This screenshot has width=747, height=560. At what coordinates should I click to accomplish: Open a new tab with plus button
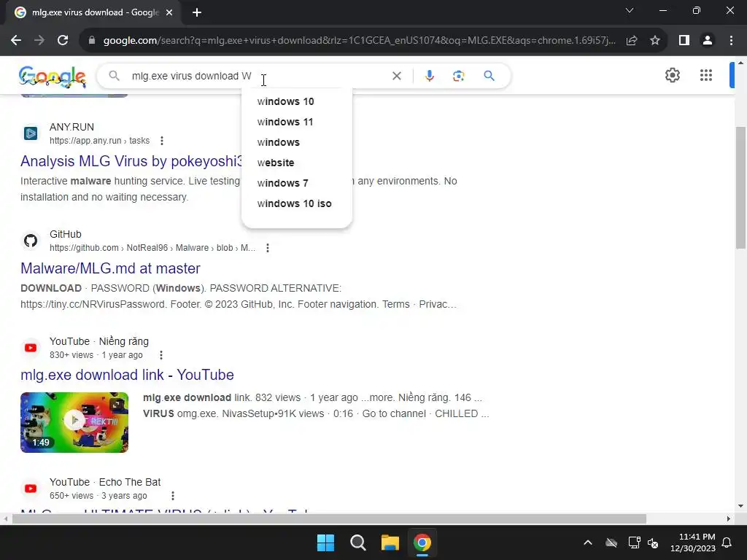[197, 12]
